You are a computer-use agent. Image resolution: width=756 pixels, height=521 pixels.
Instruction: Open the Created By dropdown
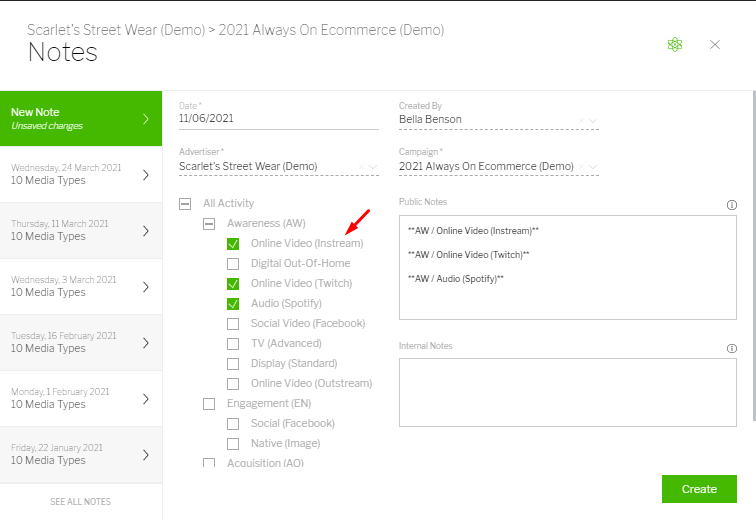[x=594, y=121]
